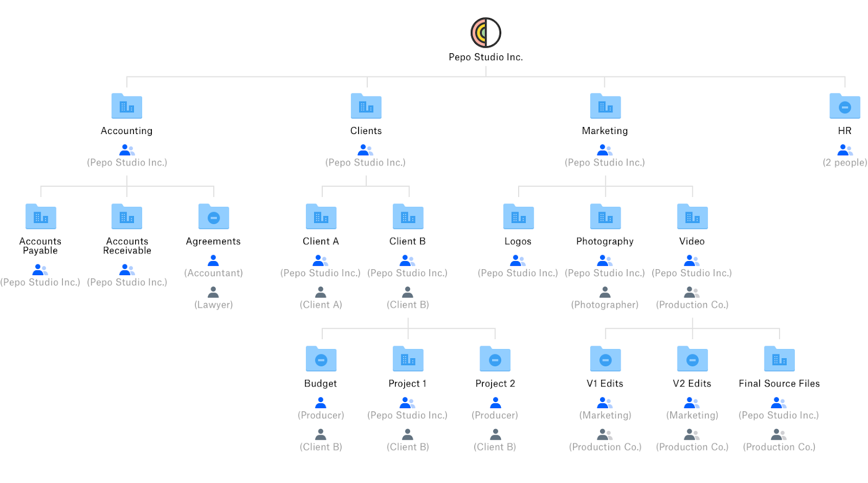Image resolution: width=868 pixels, height=483 pixels.
Task: Click the Producer icon under Project 2
Action: point(495,403)
